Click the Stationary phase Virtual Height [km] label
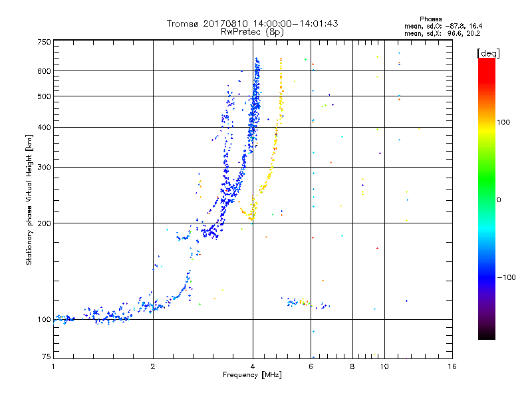This screenshot has width=532, height=399. 29,200
